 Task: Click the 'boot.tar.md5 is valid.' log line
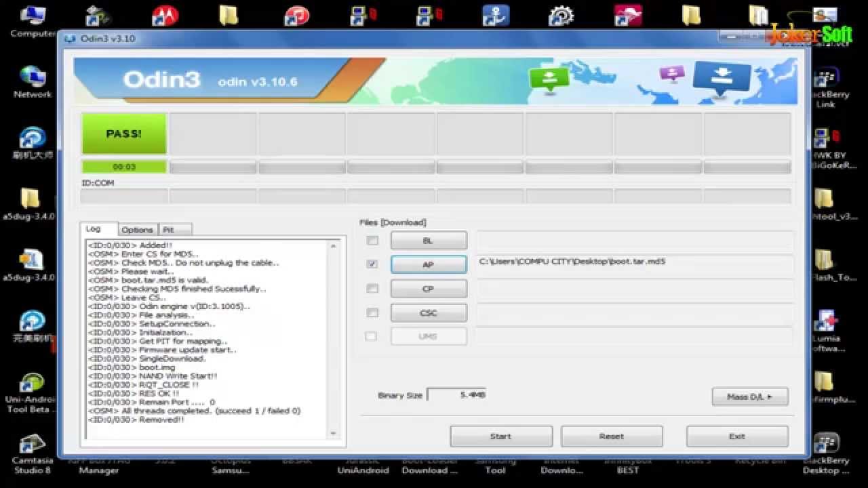148,280
